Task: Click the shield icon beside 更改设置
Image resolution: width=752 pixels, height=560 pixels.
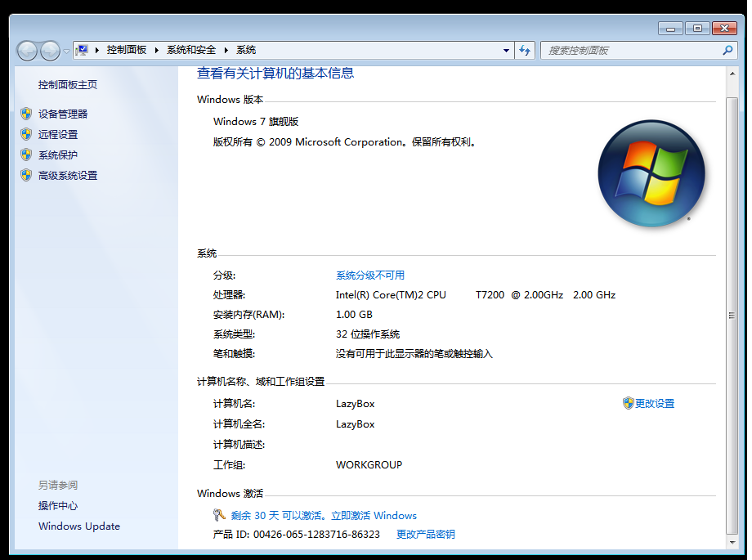Action: (x=626, y=403)
